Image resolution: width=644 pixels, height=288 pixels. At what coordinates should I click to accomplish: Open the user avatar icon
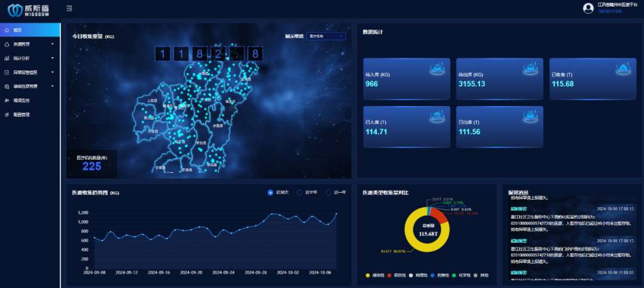[588, 8]
